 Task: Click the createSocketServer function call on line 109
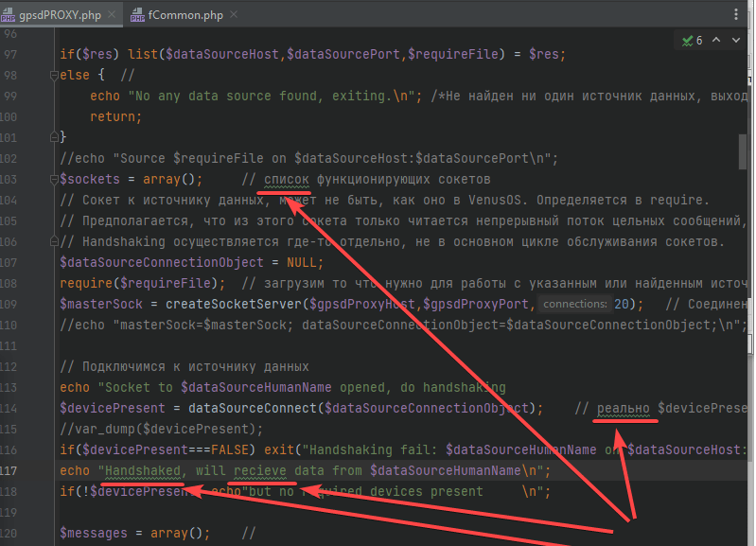(x=234, y=304)
